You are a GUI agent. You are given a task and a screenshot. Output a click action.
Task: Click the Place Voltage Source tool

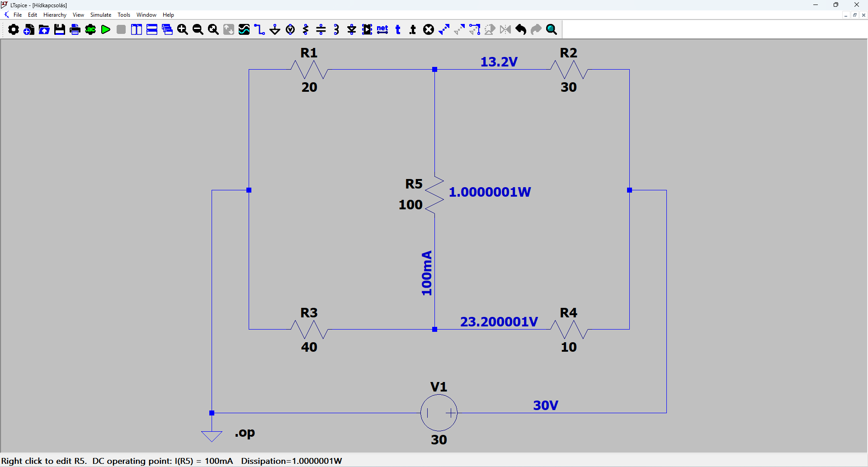[x=290, y=30]
